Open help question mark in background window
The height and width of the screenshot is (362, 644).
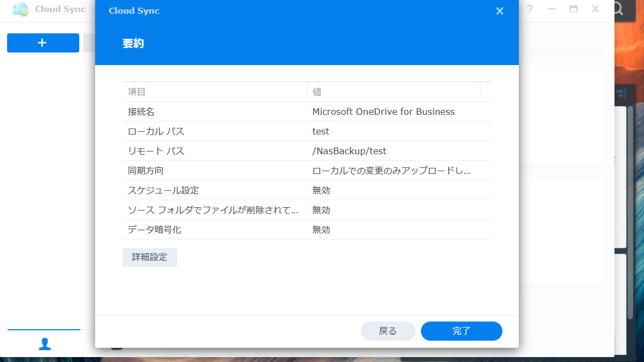530,9
